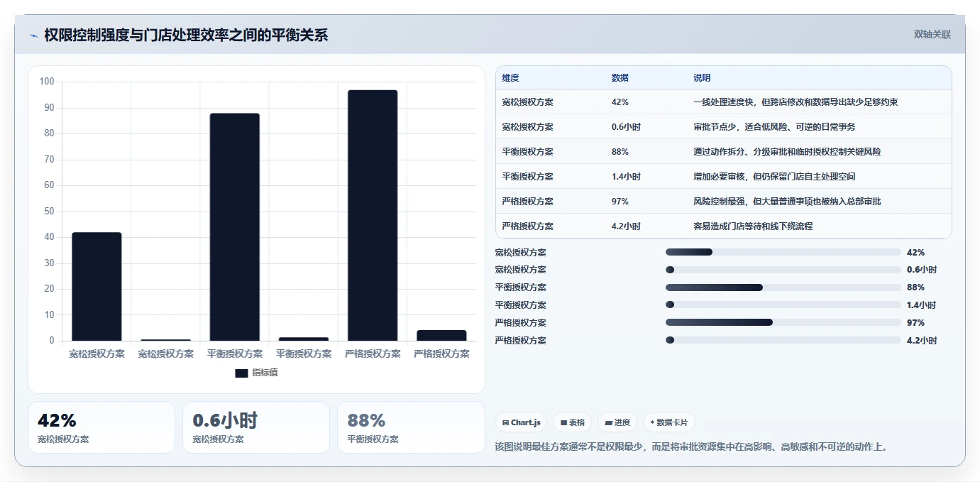Click the chart bar reaching 88
This screenshot has width=980, height=482.
pos(234,227)
